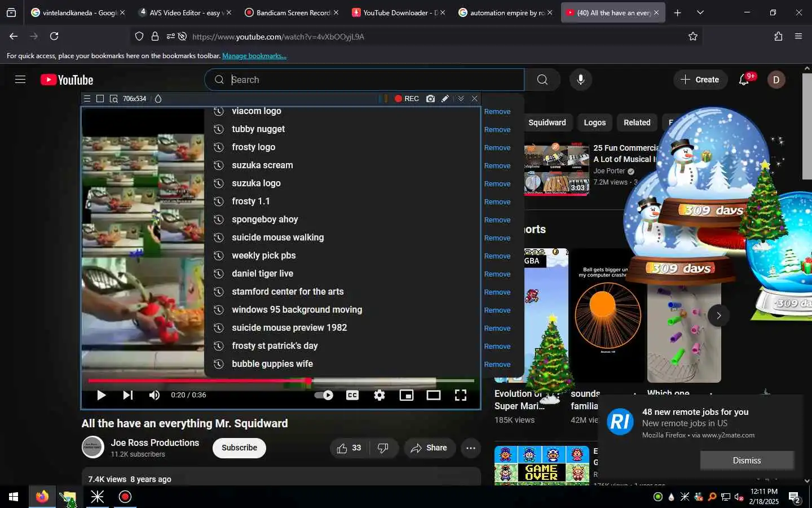This screenshot has width=812, height=508.
Task: Select the Squidward filter chip
Action: pos(547,122)
